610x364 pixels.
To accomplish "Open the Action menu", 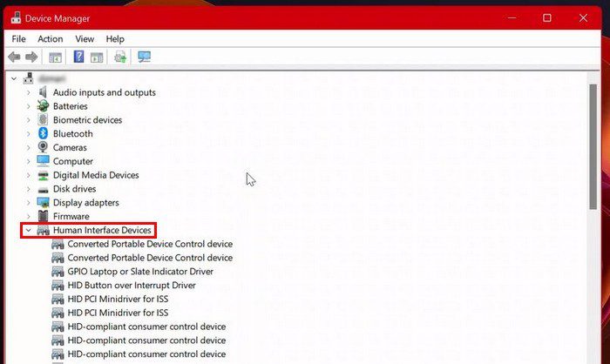I will [50, 39].
